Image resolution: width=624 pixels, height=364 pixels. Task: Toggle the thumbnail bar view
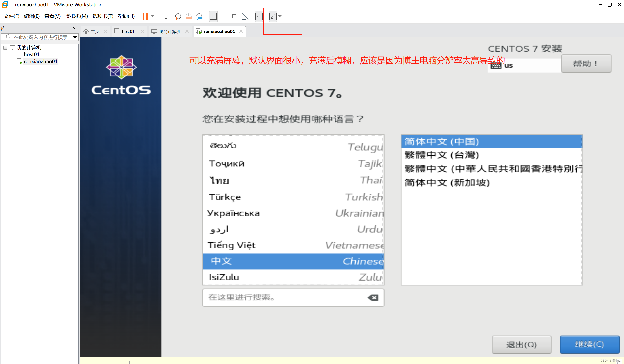[224, 16]
